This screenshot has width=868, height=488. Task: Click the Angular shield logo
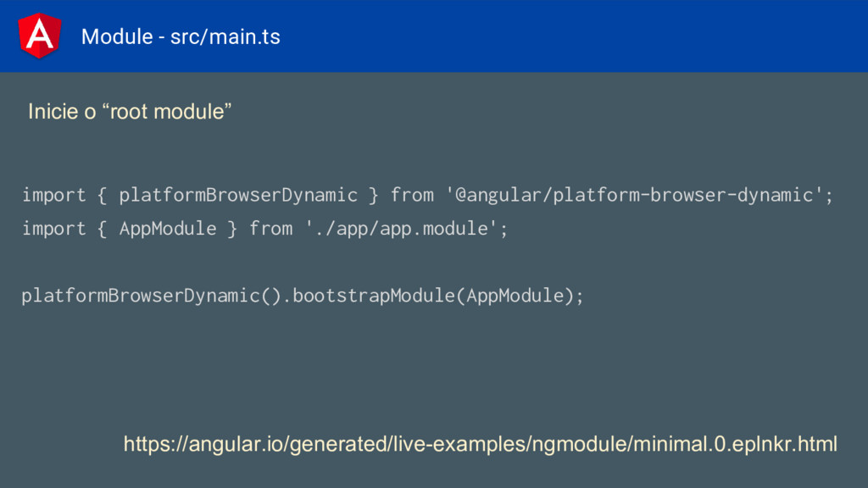(x=39, y=36)
